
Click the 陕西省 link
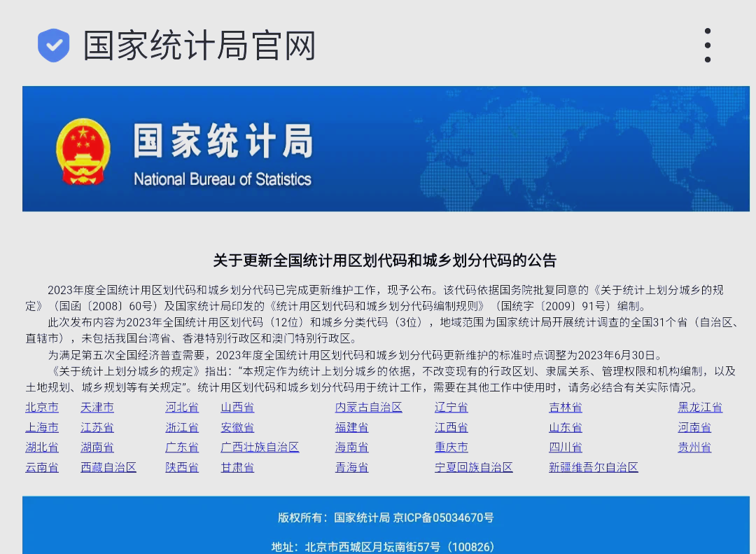click(x=182, y=468)
